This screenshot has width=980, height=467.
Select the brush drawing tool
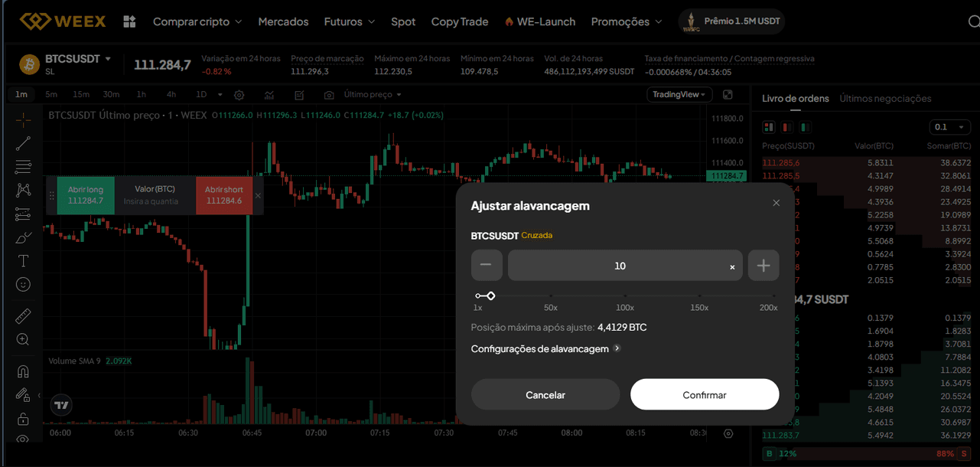23,237
